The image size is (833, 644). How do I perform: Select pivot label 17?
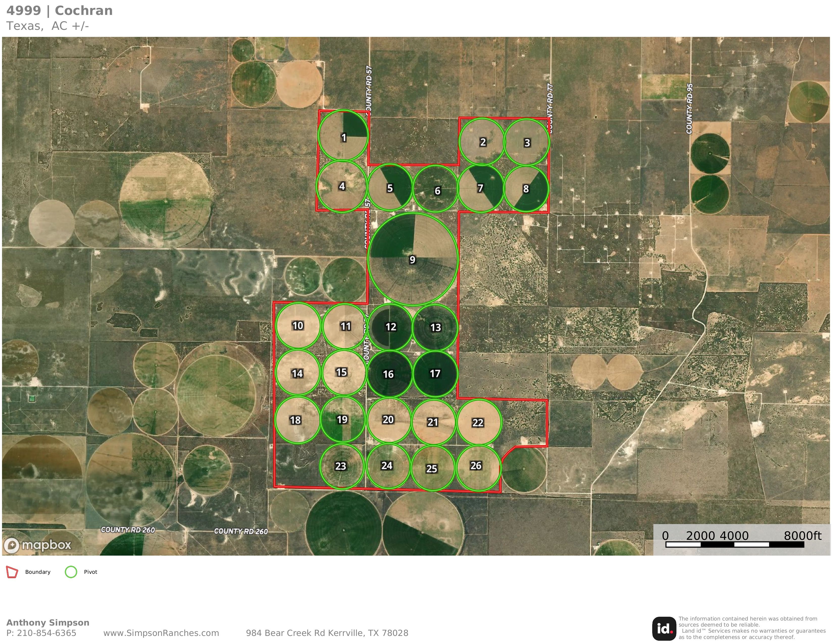(x=435, y=374)
